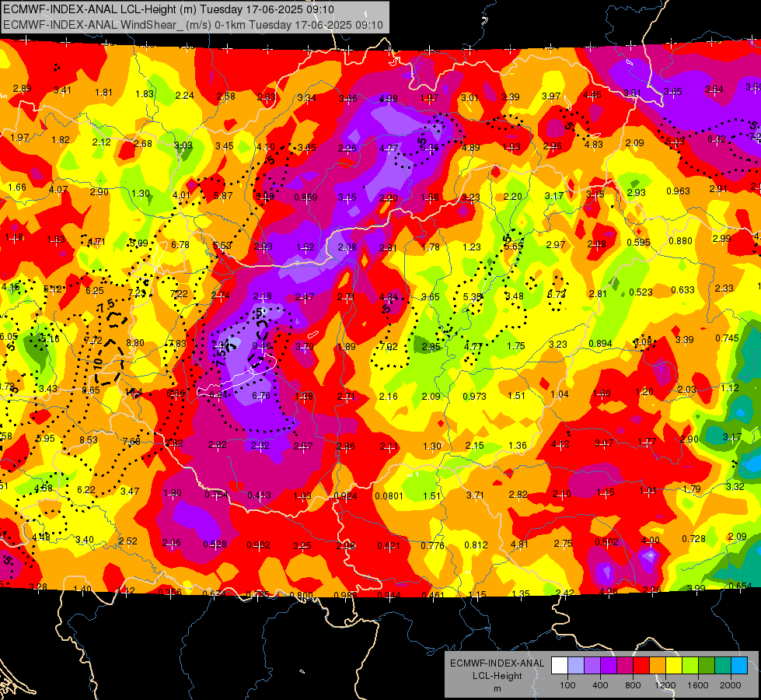Click the wind shear value '5.95'
The image size is (761, 700).
(x=46, y=438)
